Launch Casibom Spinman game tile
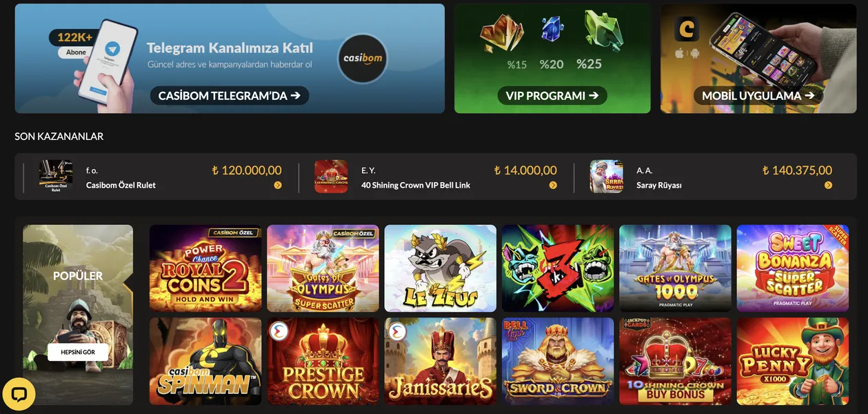This screenshot has height=414, width=868. coord(205,361)
